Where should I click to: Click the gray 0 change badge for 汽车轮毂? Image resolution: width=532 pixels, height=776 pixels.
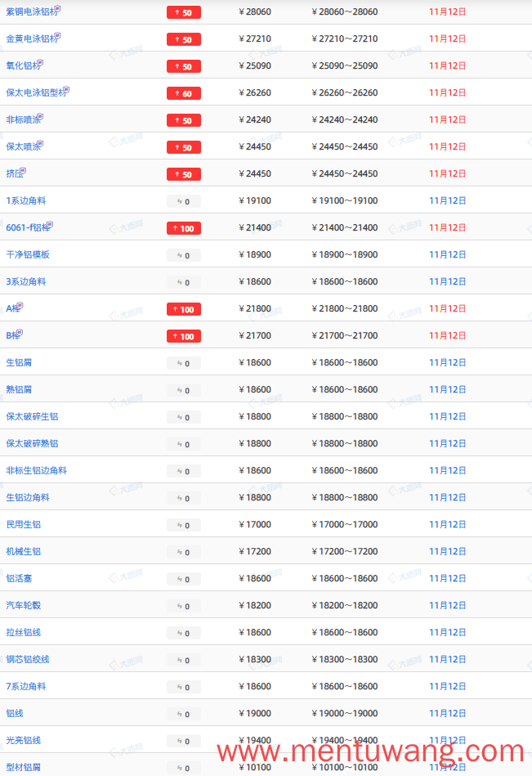pyautogui.click(x=184, y=606)
